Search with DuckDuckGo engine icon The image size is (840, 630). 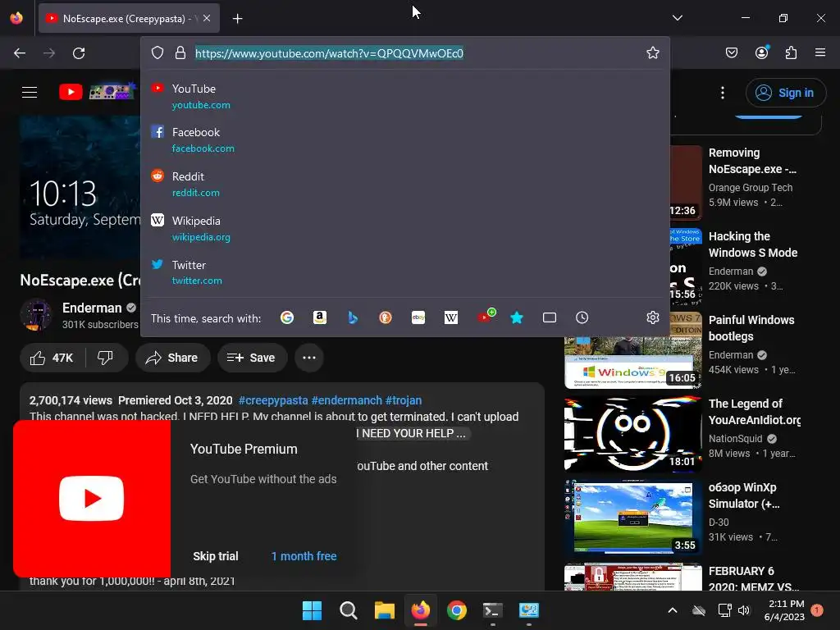point(386,317)
